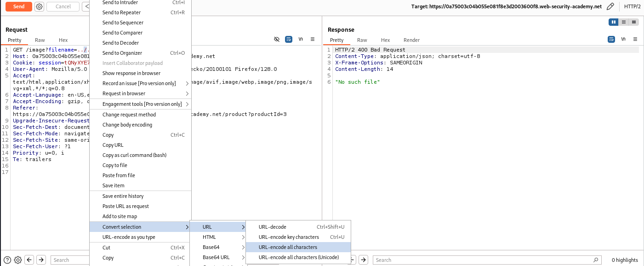
Task: Edit target with the pencil icon
Action: (610, 6)
